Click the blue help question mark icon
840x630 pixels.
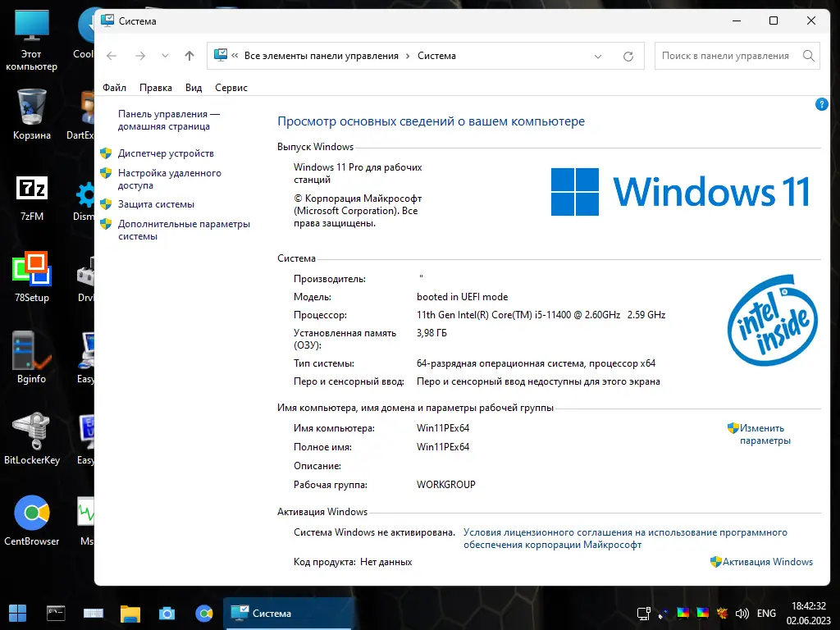coord(821,104)
